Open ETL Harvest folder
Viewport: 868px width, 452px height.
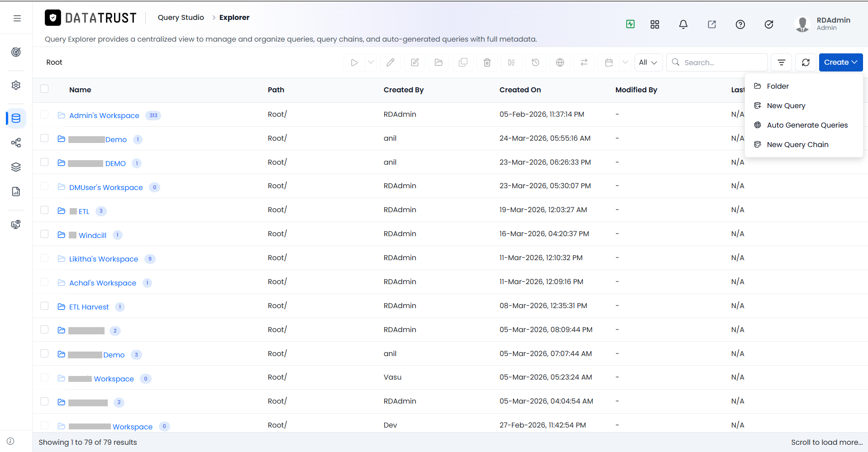[x=89, y=307]
